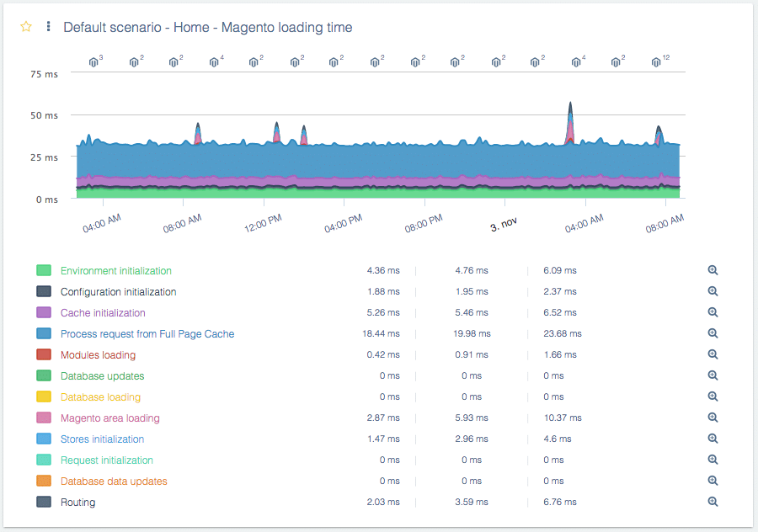Toggle the dark Configuration initialization swatch

coord(44,291)
